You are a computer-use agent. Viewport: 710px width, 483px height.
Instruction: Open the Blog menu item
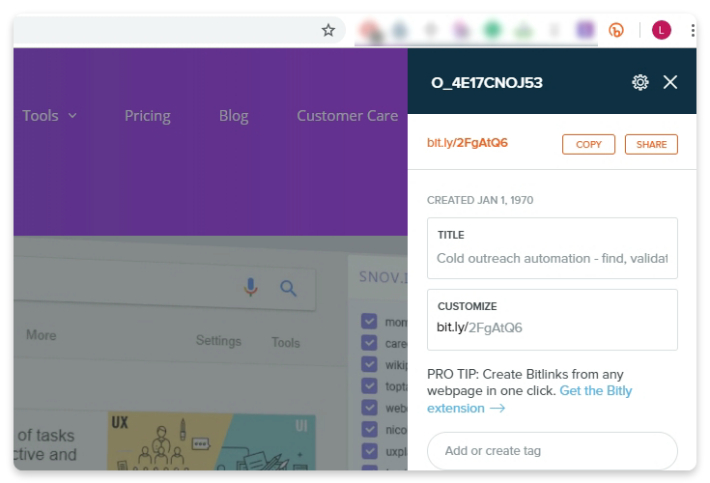[234, 116]
